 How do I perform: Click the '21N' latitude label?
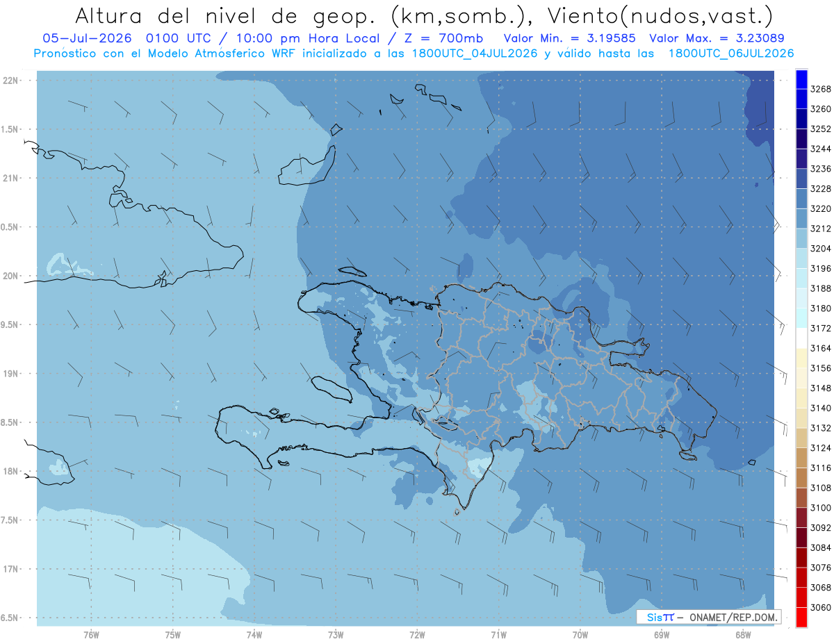(9, 178)
